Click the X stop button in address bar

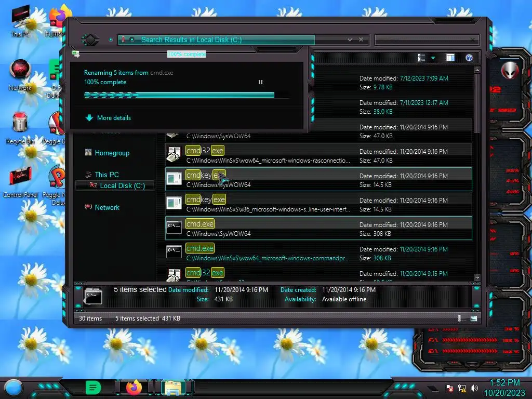pos(361,39)
